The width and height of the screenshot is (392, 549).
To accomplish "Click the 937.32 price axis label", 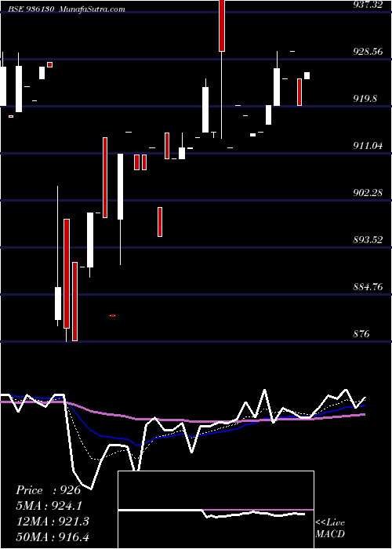I will point(368,5).
